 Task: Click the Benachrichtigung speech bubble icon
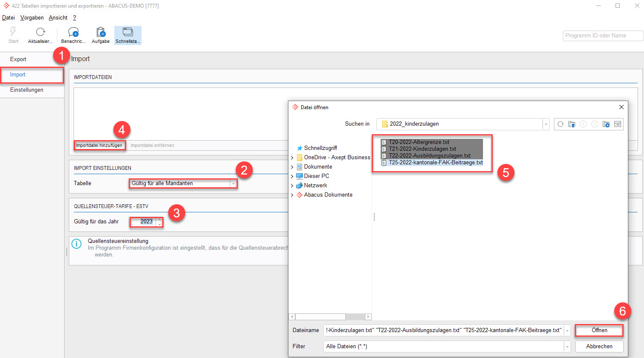[x=73, y=32]
